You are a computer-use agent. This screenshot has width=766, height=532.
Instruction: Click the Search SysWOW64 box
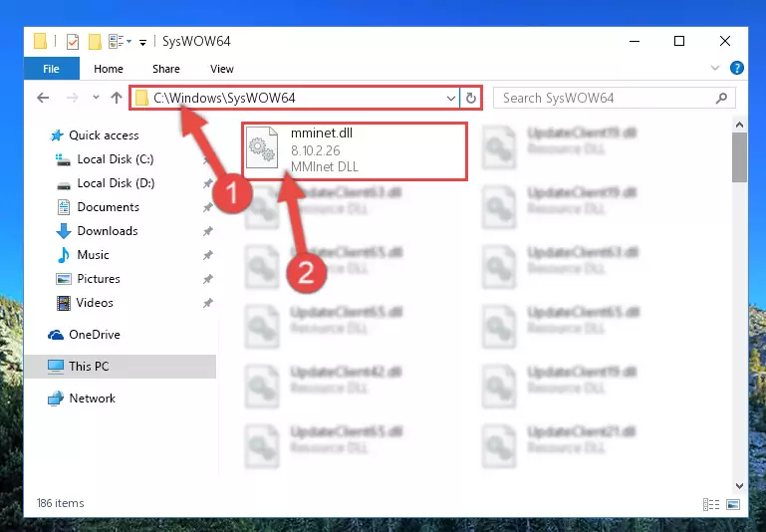pos(614,98)
